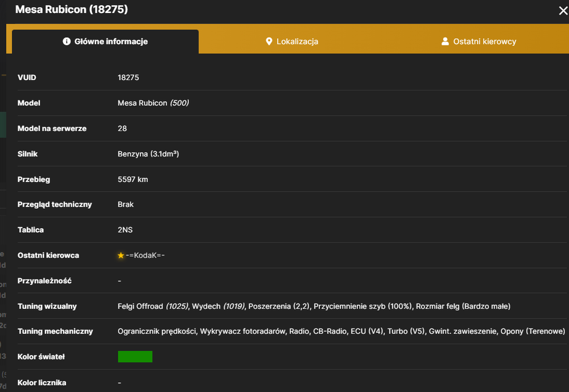Click the mileage value 5597 km
Image resolution: width=569 pixels, height=392 pixels.
[x=133, y=179]
